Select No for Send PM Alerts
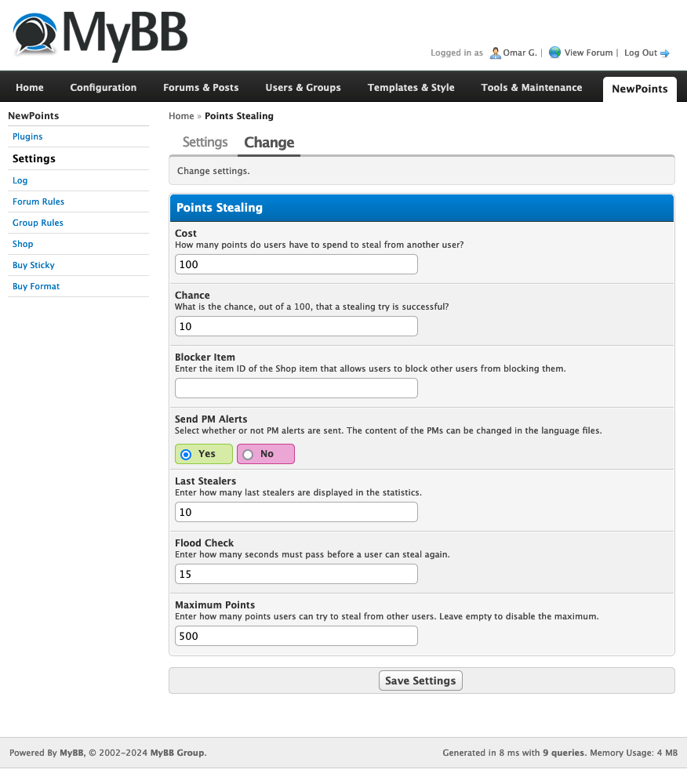Screen dimensions: 687x784 (x=248, y=454)
